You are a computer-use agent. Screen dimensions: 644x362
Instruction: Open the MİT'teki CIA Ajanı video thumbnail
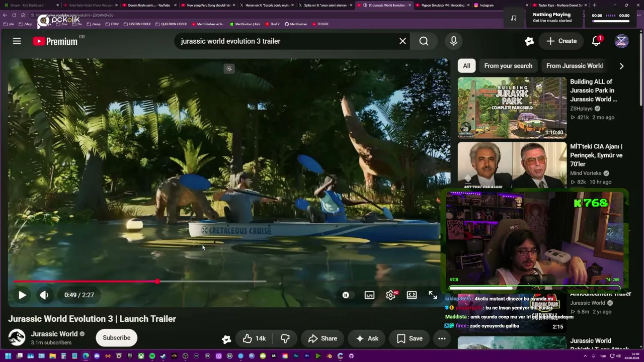512,165
